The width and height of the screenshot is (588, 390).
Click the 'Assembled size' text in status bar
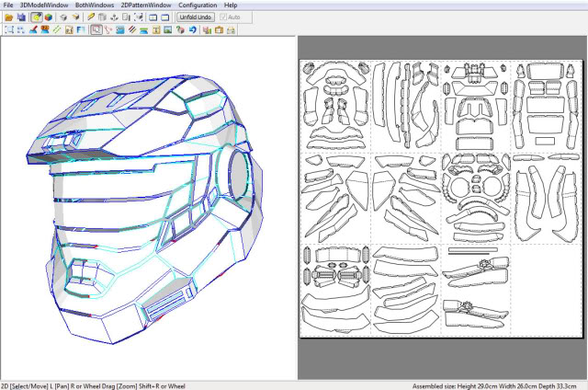(494, 386)
